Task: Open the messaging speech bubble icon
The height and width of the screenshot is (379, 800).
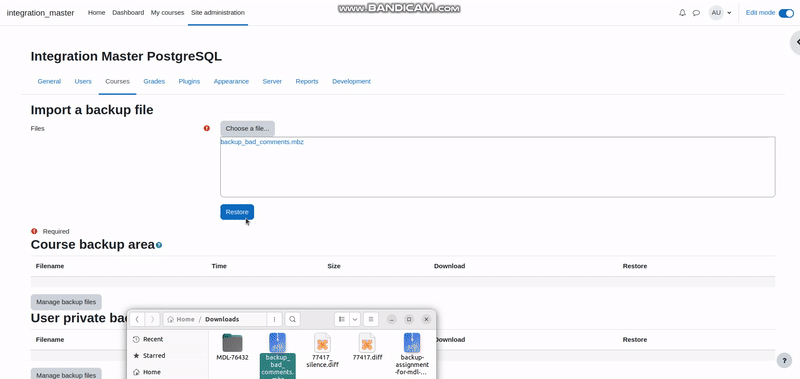Action: (x=696, y=13)
